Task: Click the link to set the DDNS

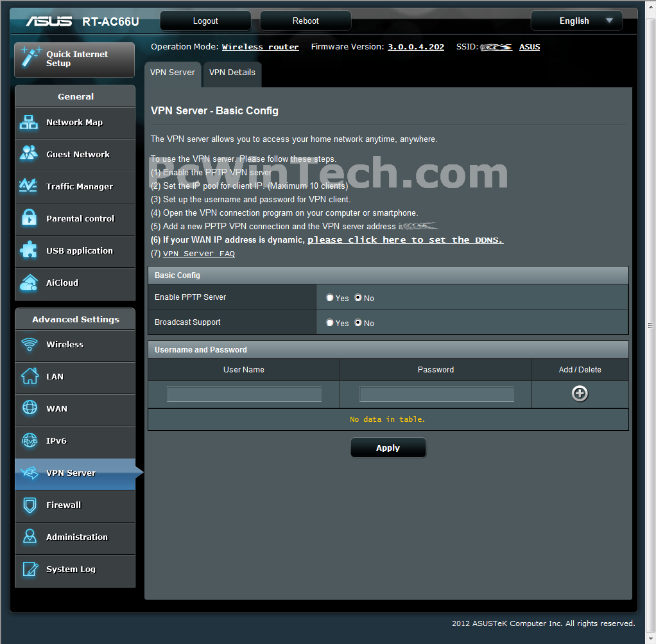Action: (406, 239)
